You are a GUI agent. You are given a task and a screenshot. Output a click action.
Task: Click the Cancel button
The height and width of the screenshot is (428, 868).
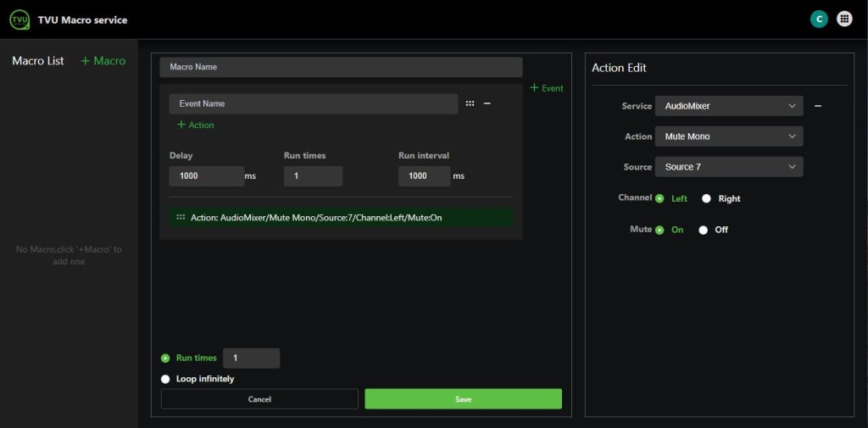(259, 399)
